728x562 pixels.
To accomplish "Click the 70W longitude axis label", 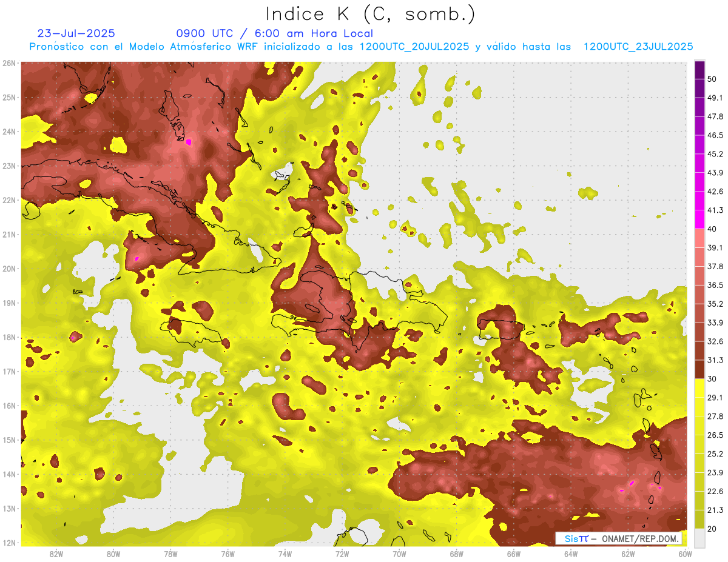I will (399, 554).
